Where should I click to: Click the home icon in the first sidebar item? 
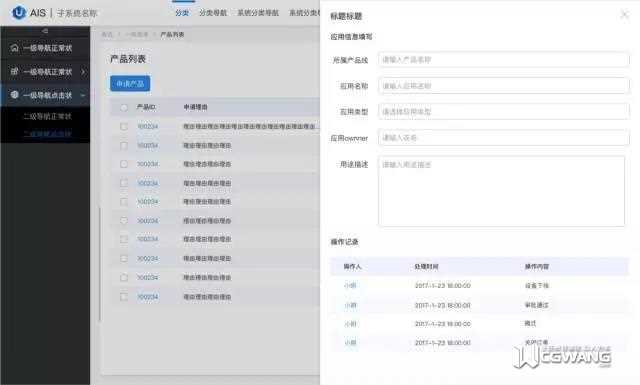point(14,48)
